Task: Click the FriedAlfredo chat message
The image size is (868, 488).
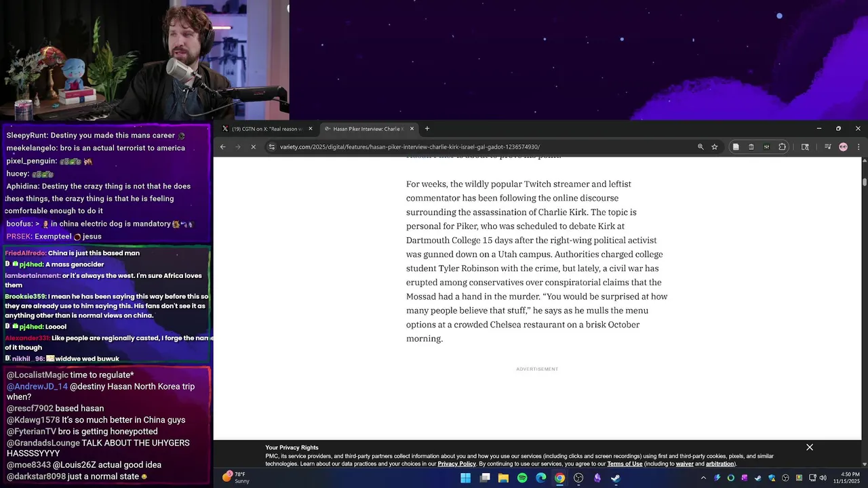Action: pyautogui.click(x=73, y=253)
